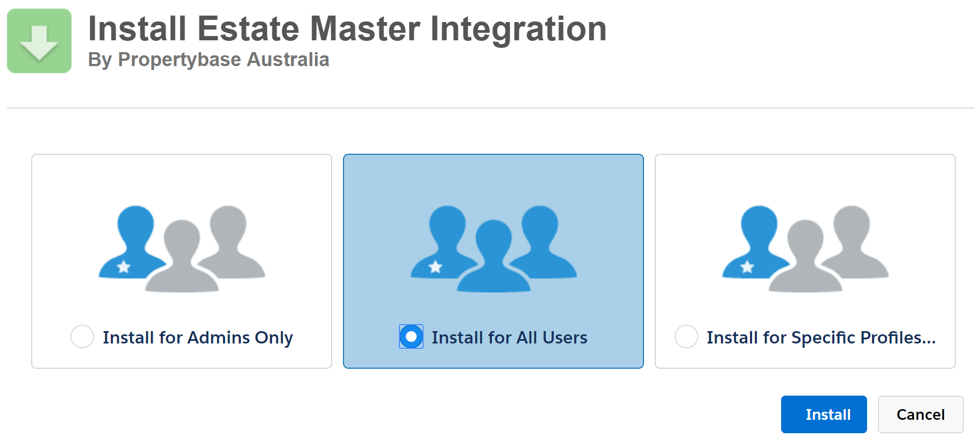Cancel the package installation
Viewport: 980px width, 444px height.
(920, 414)
